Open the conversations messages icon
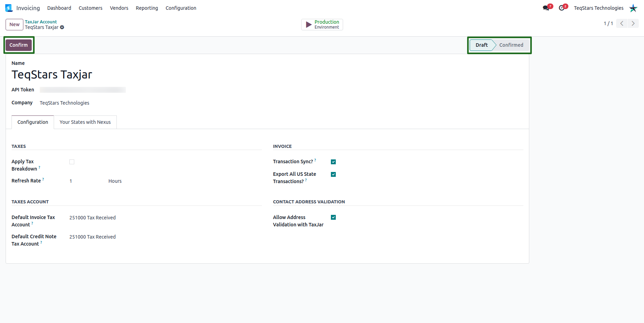The height and width of the screenshot is (323, 644). pos(546,8)
